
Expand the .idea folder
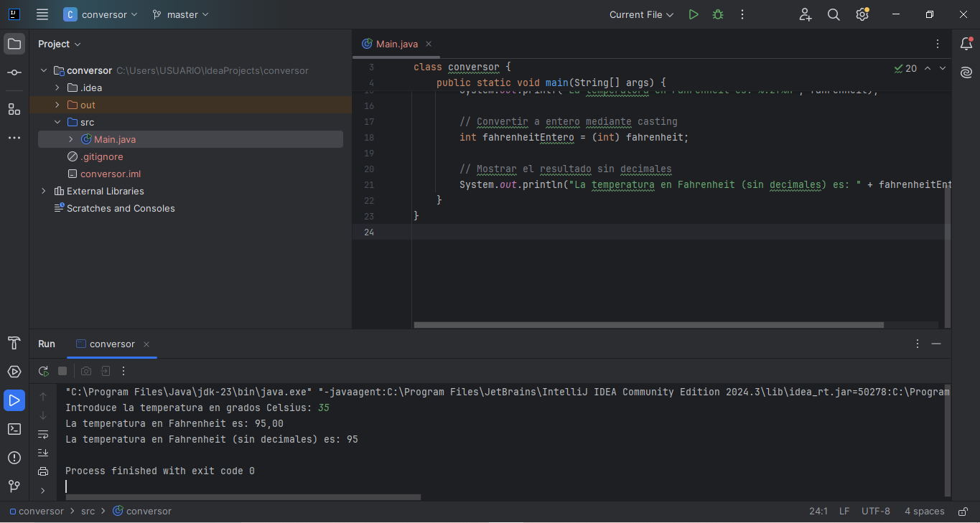pyautogui.click(x=57, y=88)
